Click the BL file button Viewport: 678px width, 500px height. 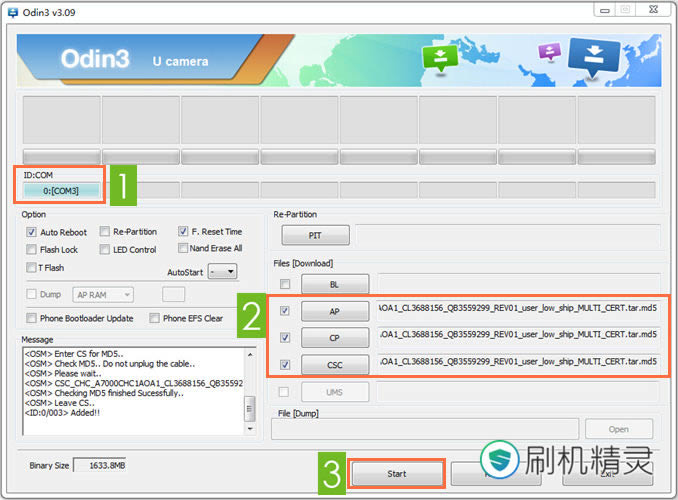[x=335, y=285]
